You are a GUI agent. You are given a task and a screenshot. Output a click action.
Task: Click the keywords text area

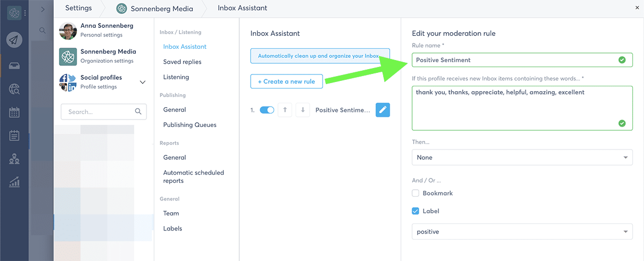pyautogui.click(x=522, y=108)
